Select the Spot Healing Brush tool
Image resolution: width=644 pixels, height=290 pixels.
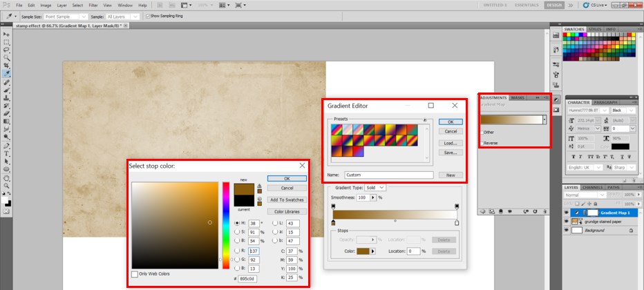6,82
